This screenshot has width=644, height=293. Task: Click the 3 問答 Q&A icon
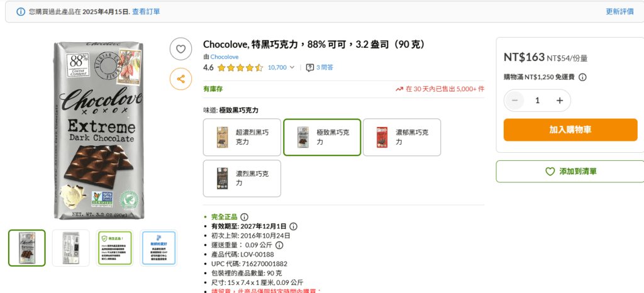[x=309, y=67]
